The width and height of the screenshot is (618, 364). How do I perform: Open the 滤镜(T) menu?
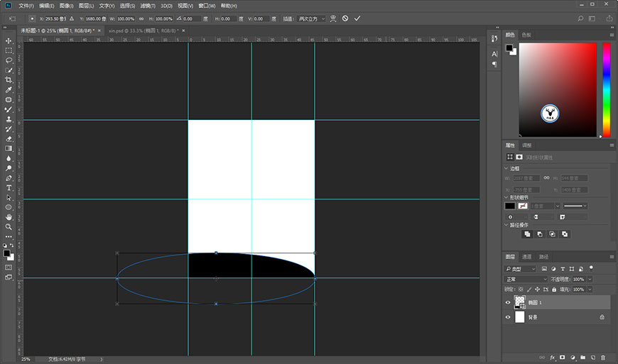pyautogui.click(x=148, y=6)
